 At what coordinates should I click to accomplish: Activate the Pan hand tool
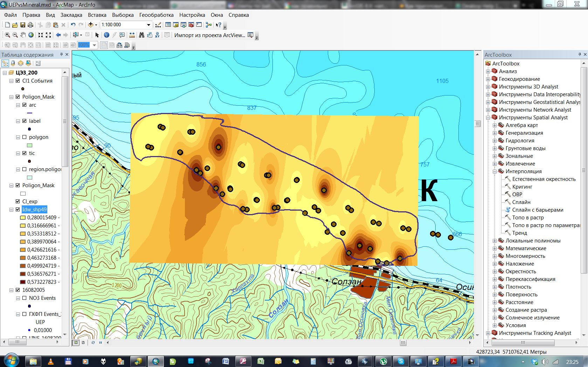(23, 35)
